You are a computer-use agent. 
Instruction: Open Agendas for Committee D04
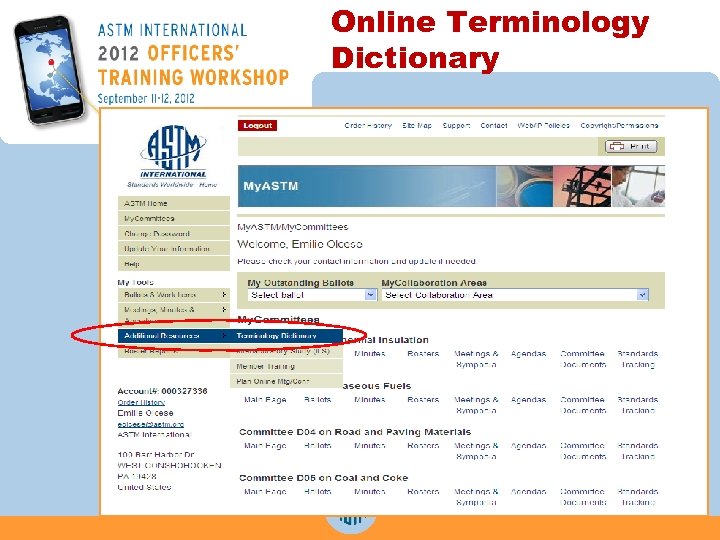pyautogui.click(x=528, y=445)
